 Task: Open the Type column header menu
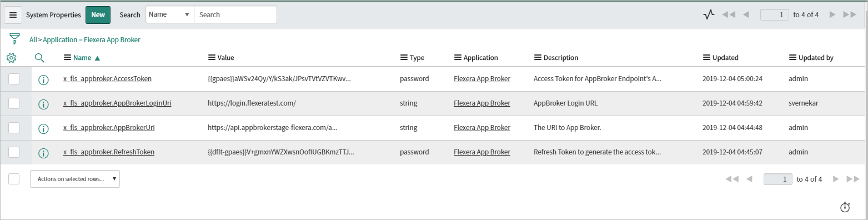click(404, 58)
